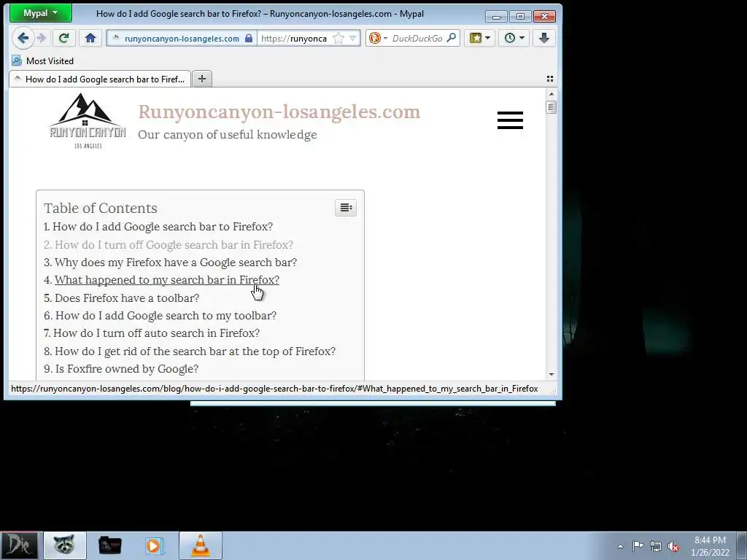Open the DuckDuckGo search engine dropdown
This screenshot has width=747, height=560.
point(377,38)
